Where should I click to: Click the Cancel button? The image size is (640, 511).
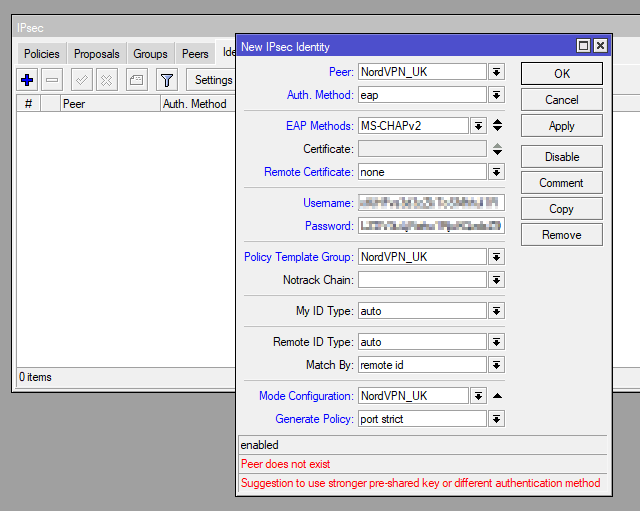pyautogui.click(x=562, y=100)
